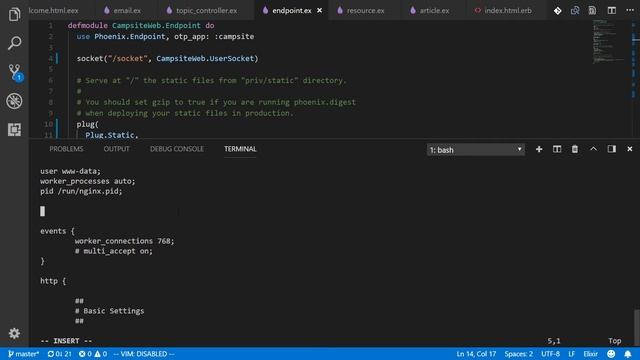
Task: Click 'worker_connections 768;' in terminal
Action: [124, 241]
